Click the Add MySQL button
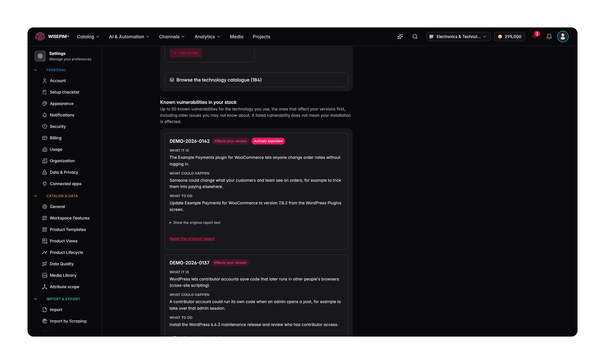 click(x=186, y=53)
